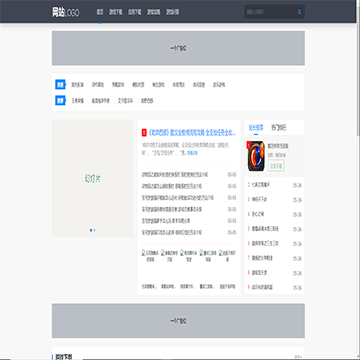The width and height of the screenshot is (360, 360).
Task: Open the fifth article in the news list
Action: pos(166,221)
